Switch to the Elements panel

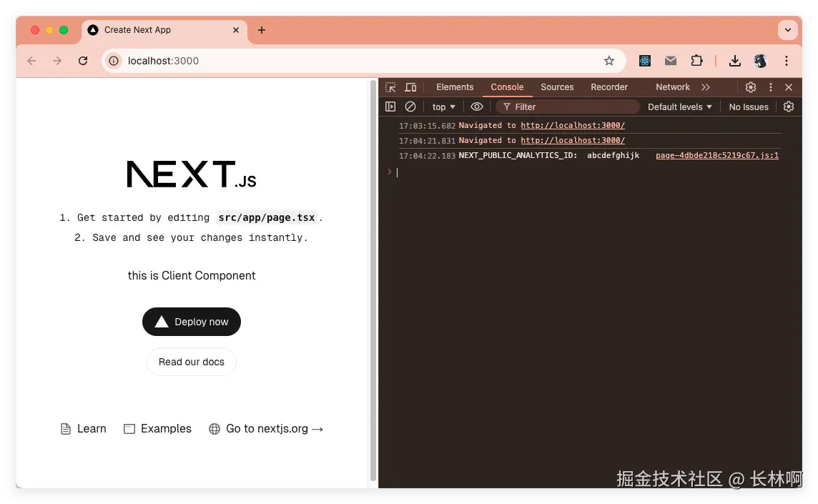pos(455,87)
